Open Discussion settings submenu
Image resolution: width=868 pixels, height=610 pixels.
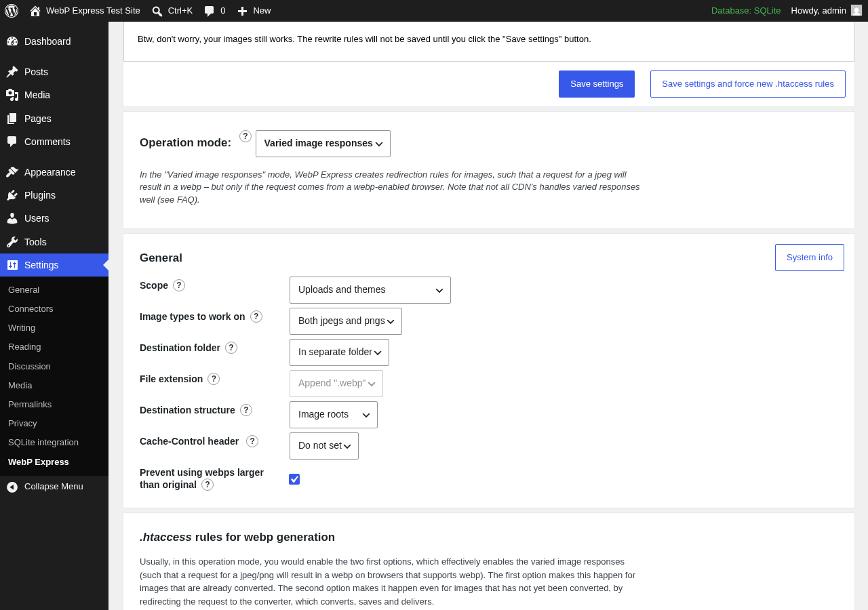[x=29, y=366]
